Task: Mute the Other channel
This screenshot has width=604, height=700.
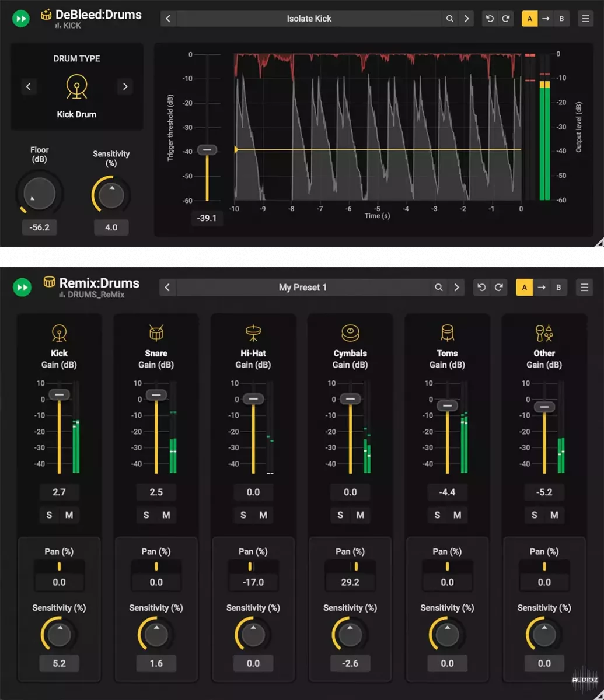Action: click(554, 515)
